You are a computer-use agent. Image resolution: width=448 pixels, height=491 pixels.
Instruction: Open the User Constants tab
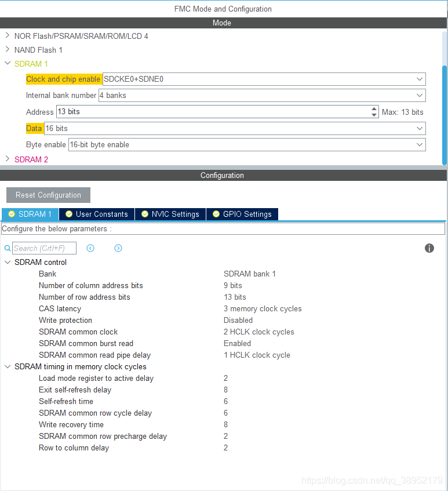[x=97, y=214]
